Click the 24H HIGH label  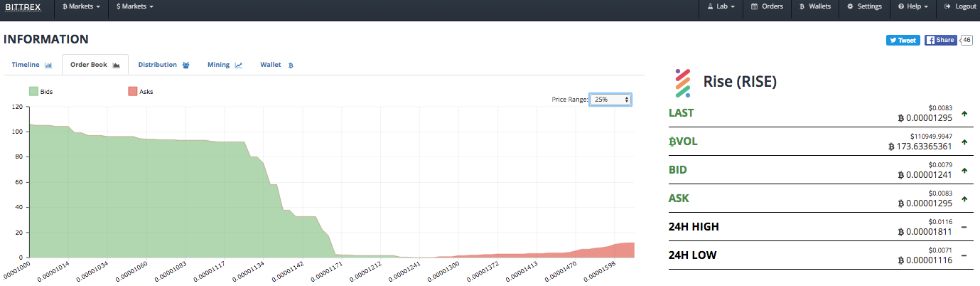click(694, 227)
